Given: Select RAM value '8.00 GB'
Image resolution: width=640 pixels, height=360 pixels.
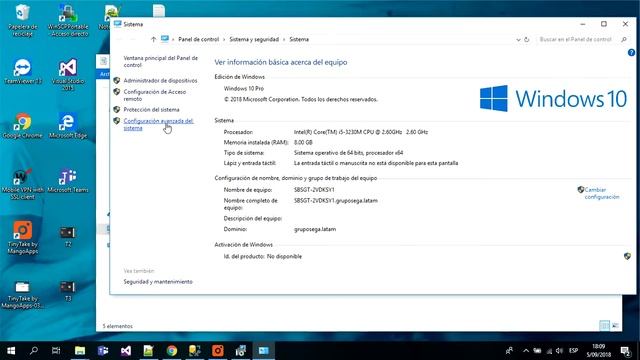Looking at the screenshot, I should tap(303, 142).
